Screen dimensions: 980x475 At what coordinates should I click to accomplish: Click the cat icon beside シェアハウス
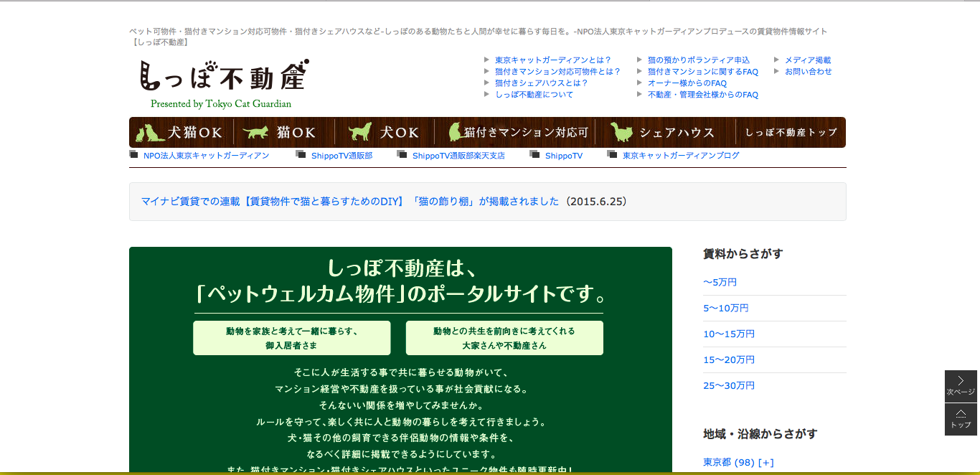[x=621, y=133]
